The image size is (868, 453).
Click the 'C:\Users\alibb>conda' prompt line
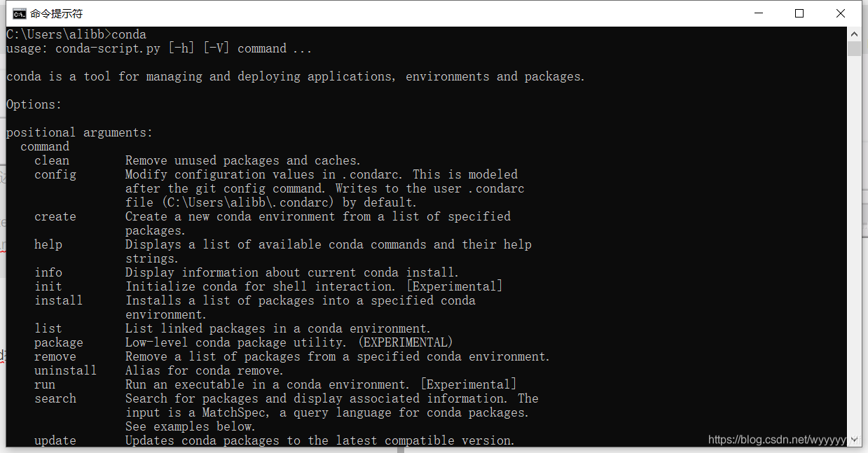(x=76, y=34)
